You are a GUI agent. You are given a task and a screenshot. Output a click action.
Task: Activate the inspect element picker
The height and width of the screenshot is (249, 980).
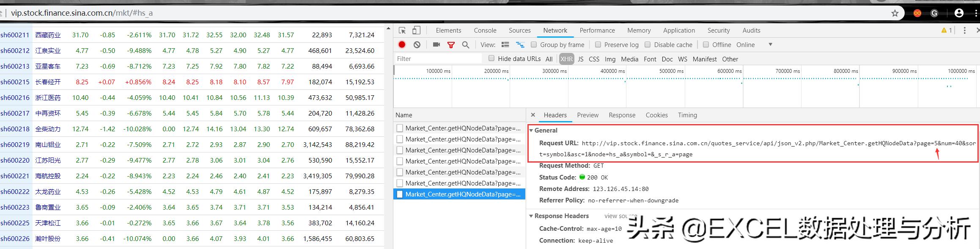[402, 30]
